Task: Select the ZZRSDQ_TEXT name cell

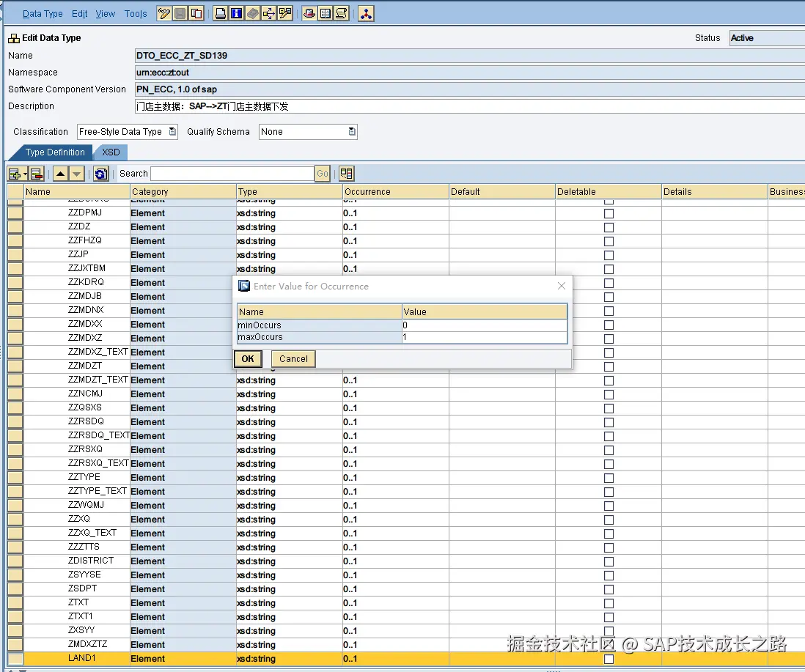Action: click(x=77, y=435)
